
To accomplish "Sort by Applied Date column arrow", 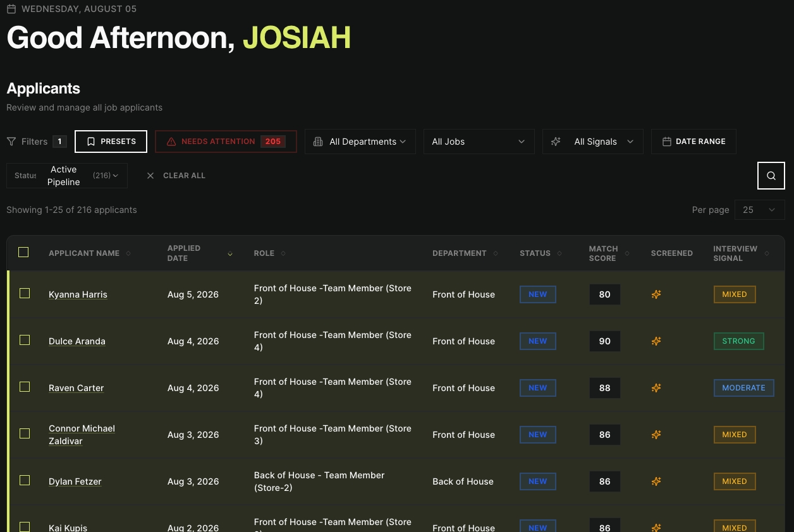I will (x=230, y=253).
